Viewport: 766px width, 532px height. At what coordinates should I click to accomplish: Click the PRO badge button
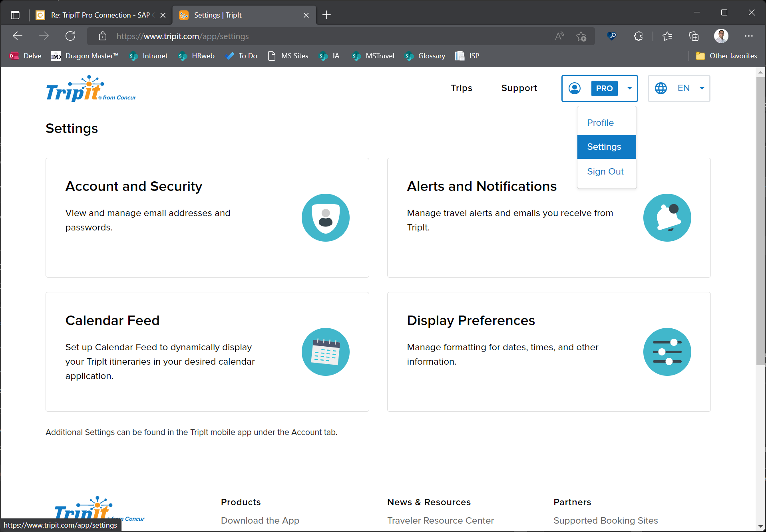pyautogui.click(x=604, y=88)
